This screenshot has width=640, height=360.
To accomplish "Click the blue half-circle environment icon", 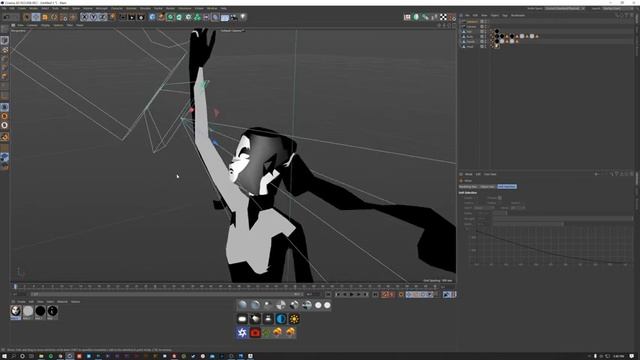I will [x=281, y=319].
